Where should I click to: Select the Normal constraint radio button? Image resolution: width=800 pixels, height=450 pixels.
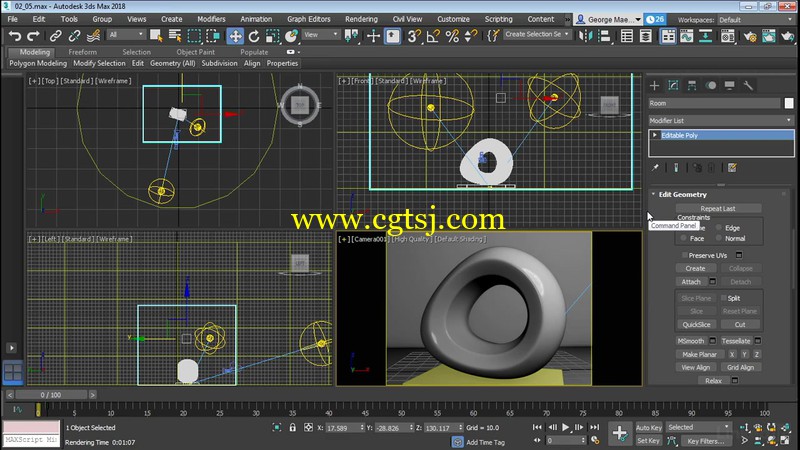pyautogui.click(x=719, y=238)
